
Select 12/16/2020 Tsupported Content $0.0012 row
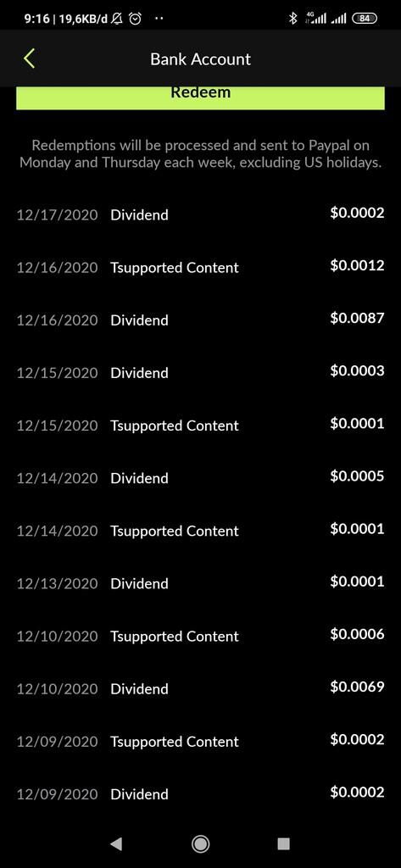point(200,267)
